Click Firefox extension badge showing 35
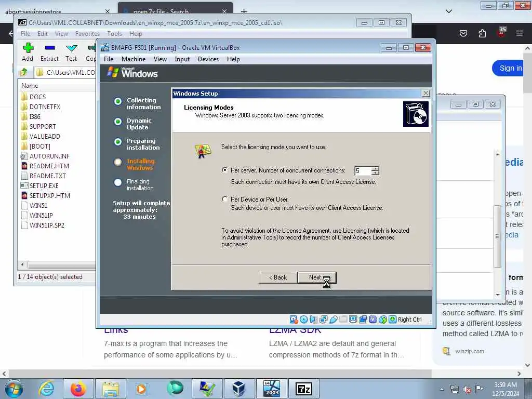Screen dimensions: 532x399 click(501, 32)
